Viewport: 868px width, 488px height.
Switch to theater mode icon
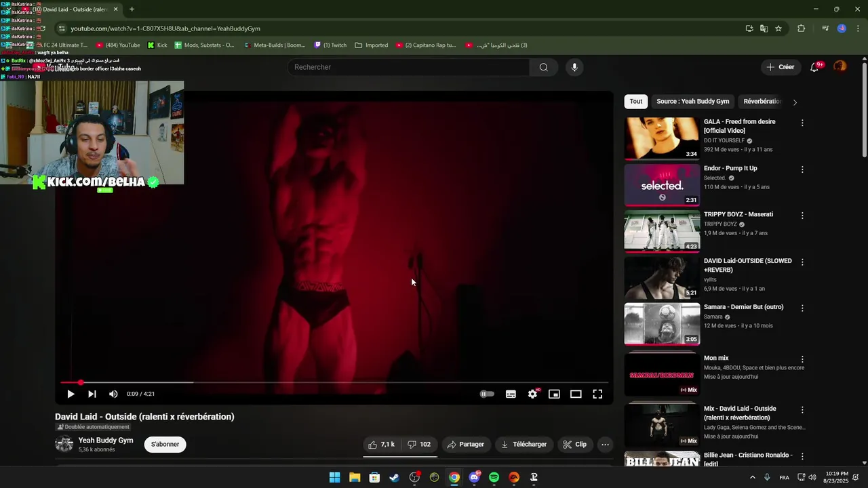576,394
